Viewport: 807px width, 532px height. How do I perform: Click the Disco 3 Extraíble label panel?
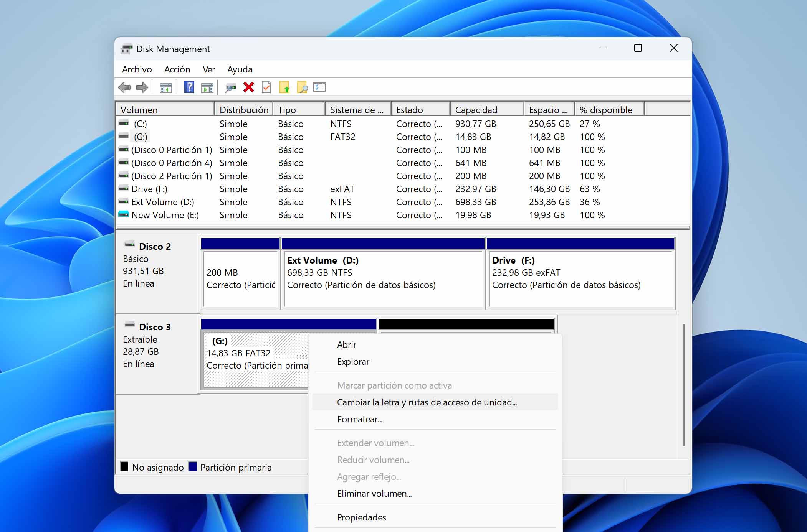tap(157, 354)
